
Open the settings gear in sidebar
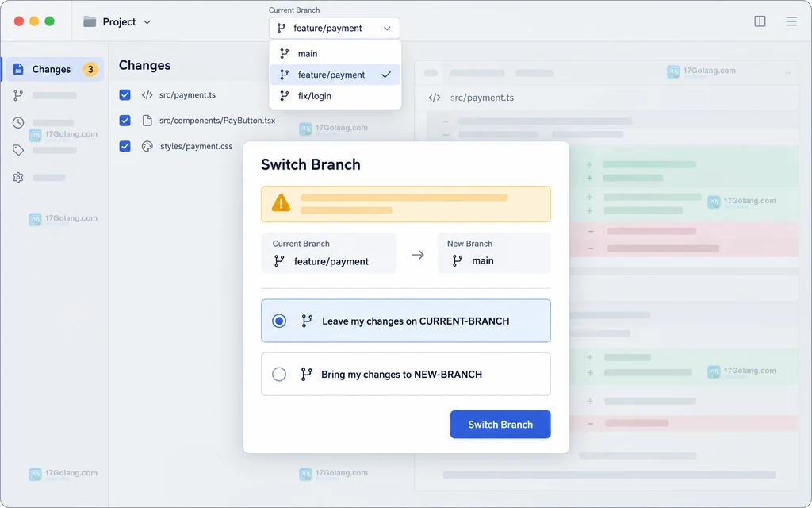(x=18, y=177)
